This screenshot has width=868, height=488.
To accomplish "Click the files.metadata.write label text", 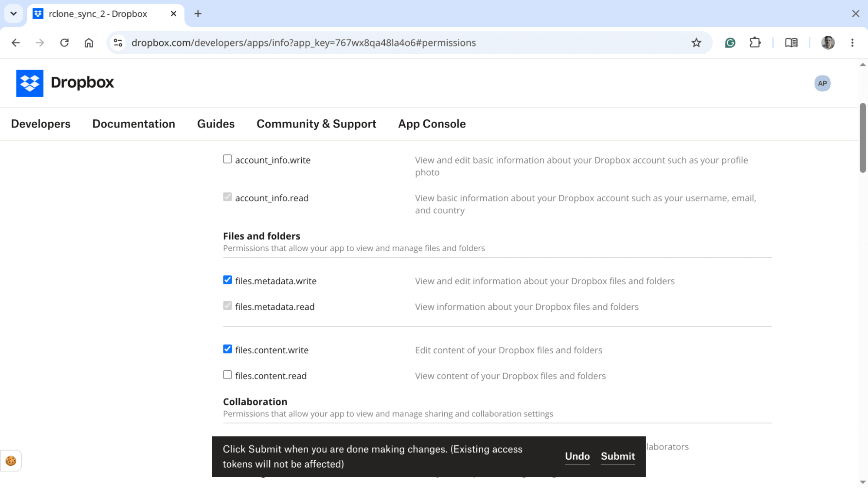I will pyautogui.click(x=276, y=281).
